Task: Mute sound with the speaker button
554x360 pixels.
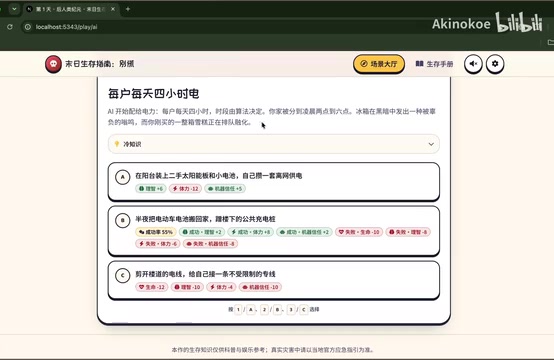Action: 473,64
